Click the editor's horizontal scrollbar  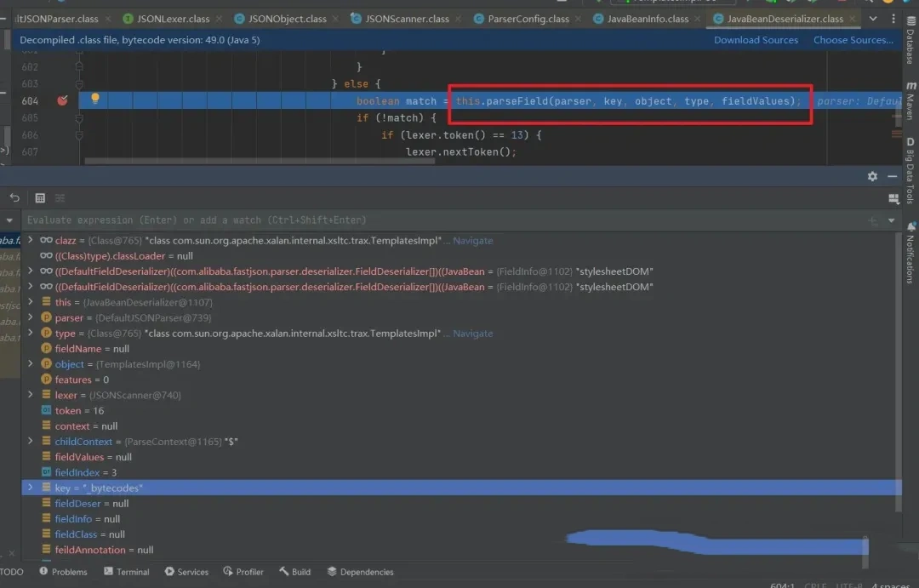tap(260, 161)
